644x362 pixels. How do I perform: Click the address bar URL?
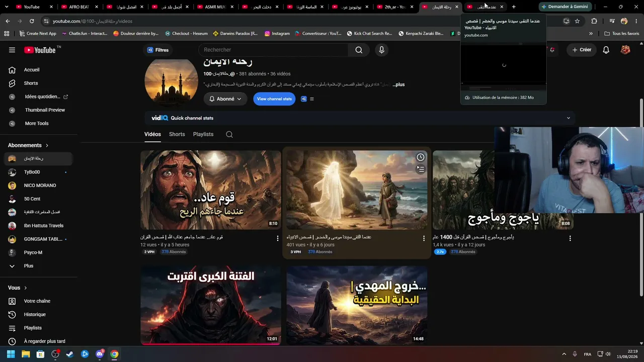coord(93,21)
